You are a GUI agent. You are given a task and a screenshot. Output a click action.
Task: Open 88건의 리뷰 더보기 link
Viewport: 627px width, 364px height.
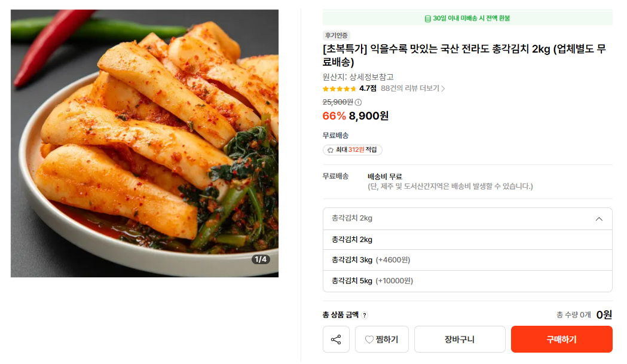(x=412, y=88)
